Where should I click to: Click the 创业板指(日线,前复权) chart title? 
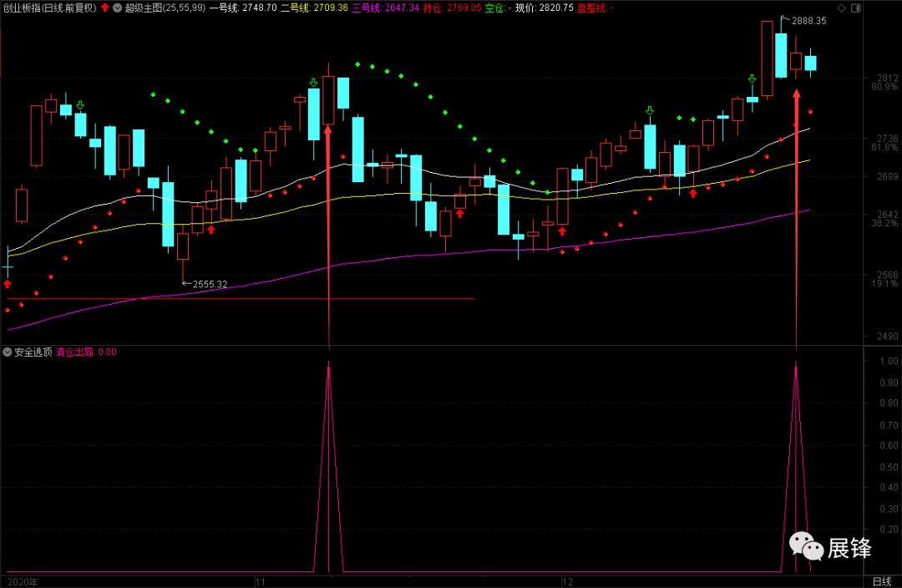click(x=50, y=8)
